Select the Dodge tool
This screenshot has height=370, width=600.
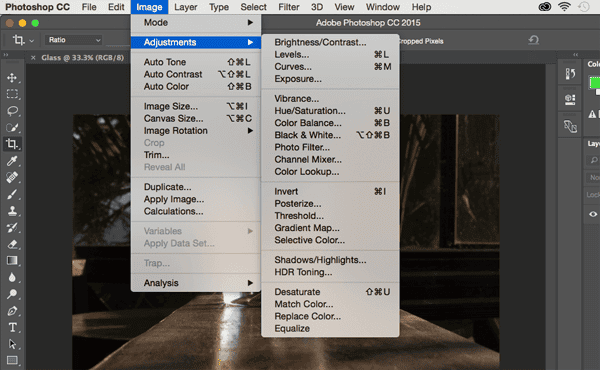pyautogui.click(x=12, y=294)
